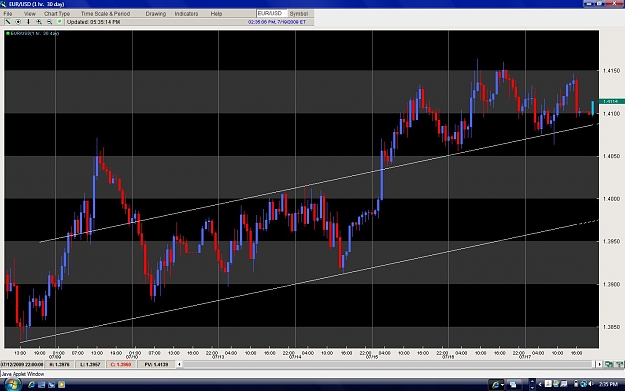625x391 pixels.
Task: Click the zoom out magnifier icon
Action: [49, 22]
